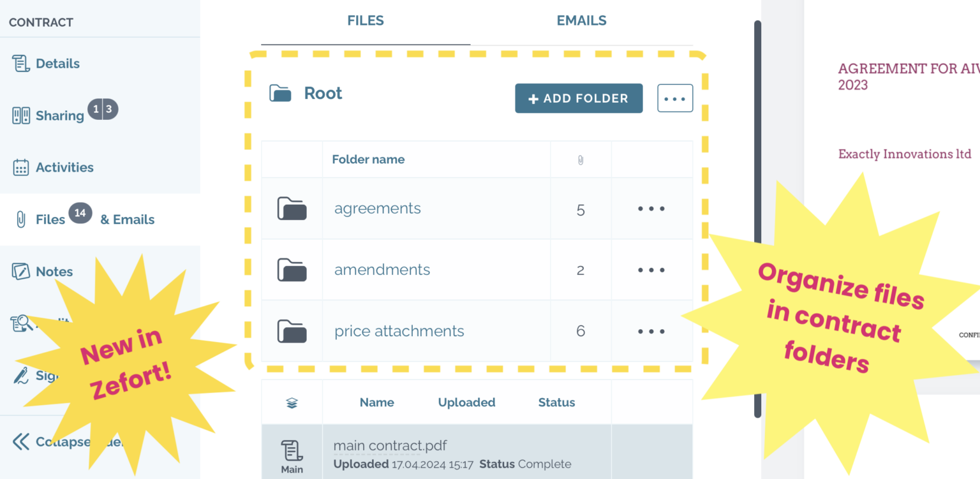980x479 pixels.
Task: Open the price attachments folder
Action: point(399,330)
